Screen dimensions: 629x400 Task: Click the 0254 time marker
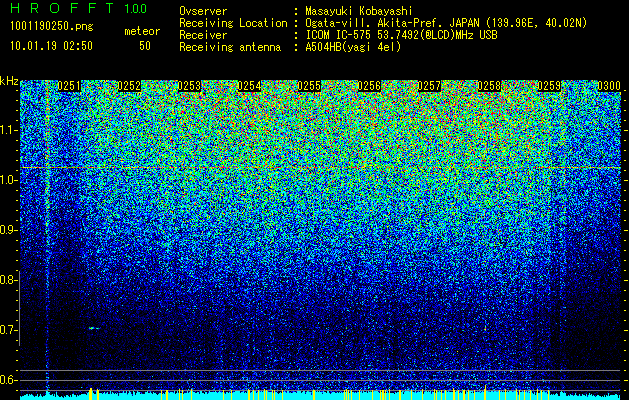(x=249, y=86)
